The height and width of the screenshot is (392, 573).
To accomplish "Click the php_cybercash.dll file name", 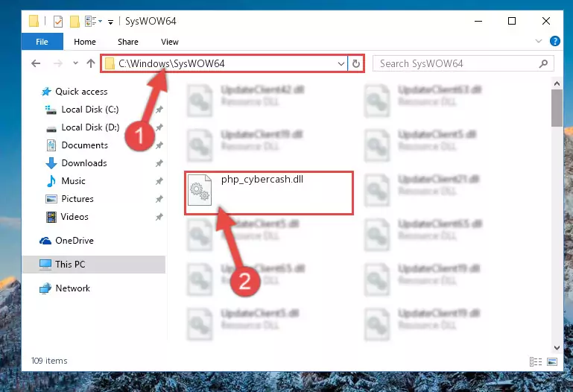I will [262, 180].
